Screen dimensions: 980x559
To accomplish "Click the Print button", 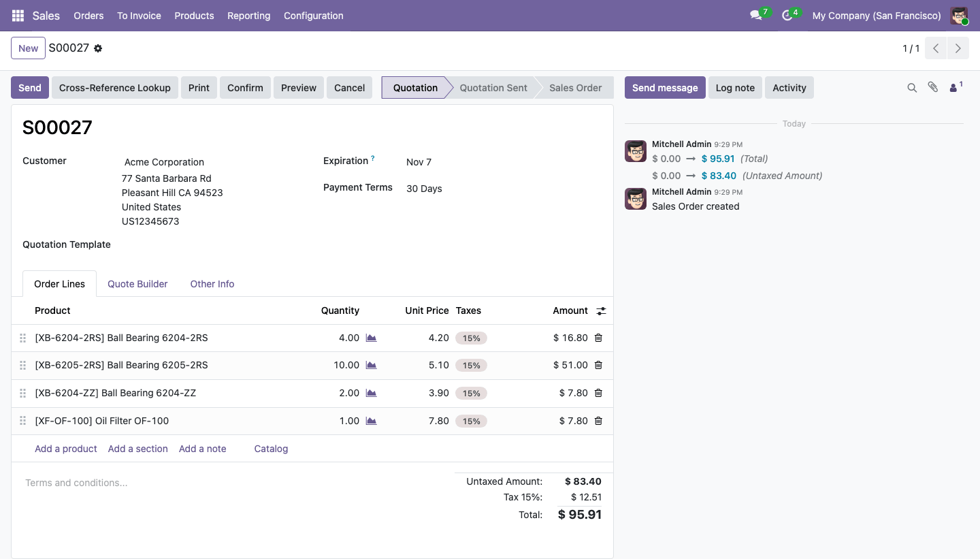I will coord(199,88).
